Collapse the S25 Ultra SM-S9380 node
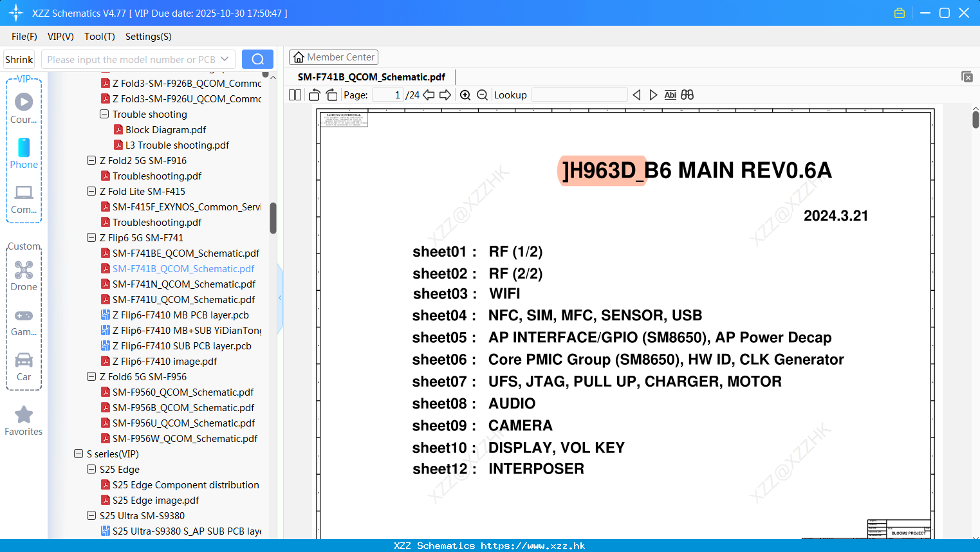This screenshot has height=552, width=980. point(91,515)
